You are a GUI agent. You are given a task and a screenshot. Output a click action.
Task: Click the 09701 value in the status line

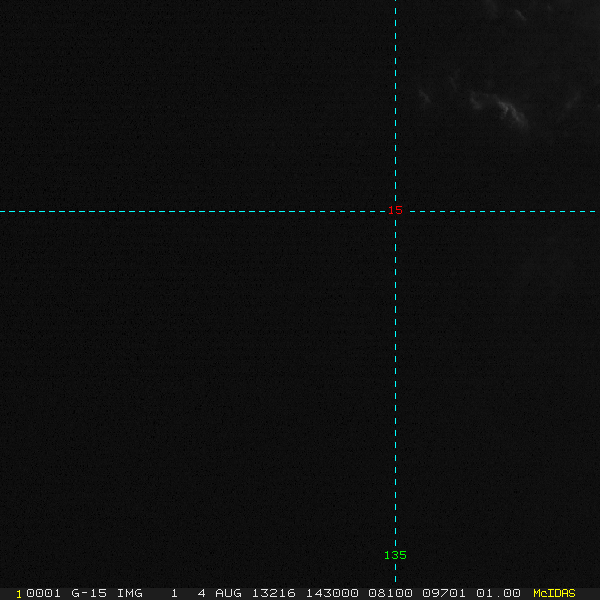point(443,593)
